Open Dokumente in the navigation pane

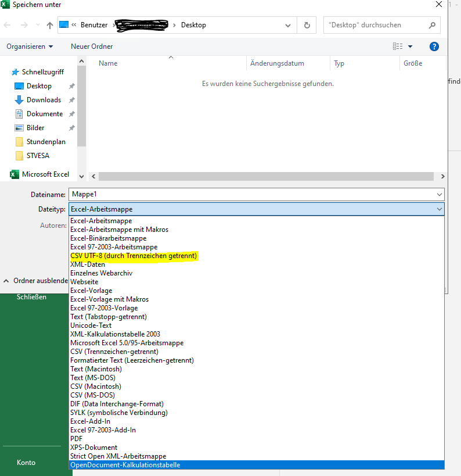45,114
